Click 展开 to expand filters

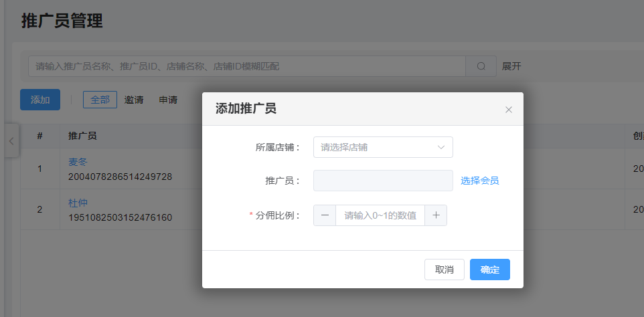(511, 66)
